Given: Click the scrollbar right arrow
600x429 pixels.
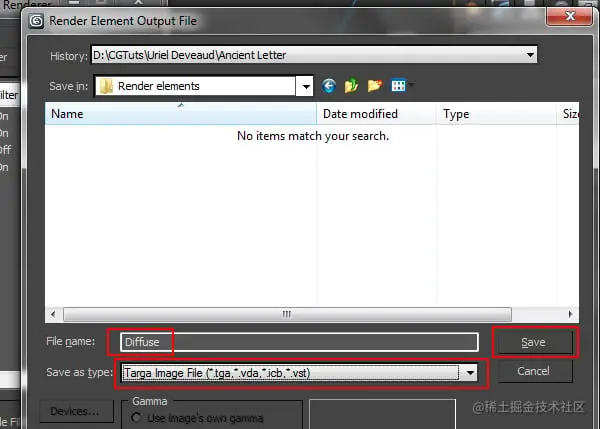Looking at the screenshot, I should 571,314.
